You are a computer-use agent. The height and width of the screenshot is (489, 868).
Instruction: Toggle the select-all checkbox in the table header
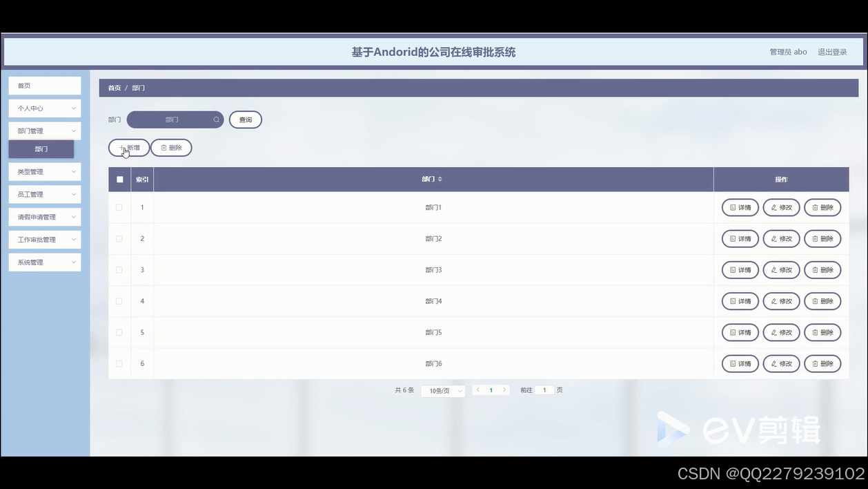119,178
